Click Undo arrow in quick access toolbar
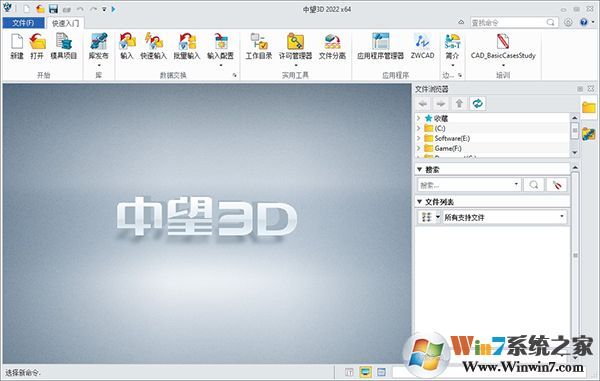Image resolution: width=600 pixels, height=381 pixels. tap(80, 9)
